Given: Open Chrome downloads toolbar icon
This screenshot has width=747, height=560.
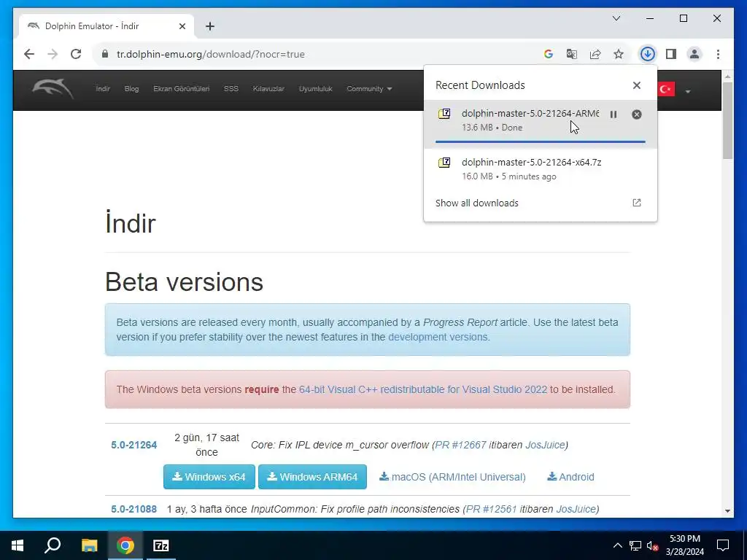Looking at the screenshot, I should point(648,54).
